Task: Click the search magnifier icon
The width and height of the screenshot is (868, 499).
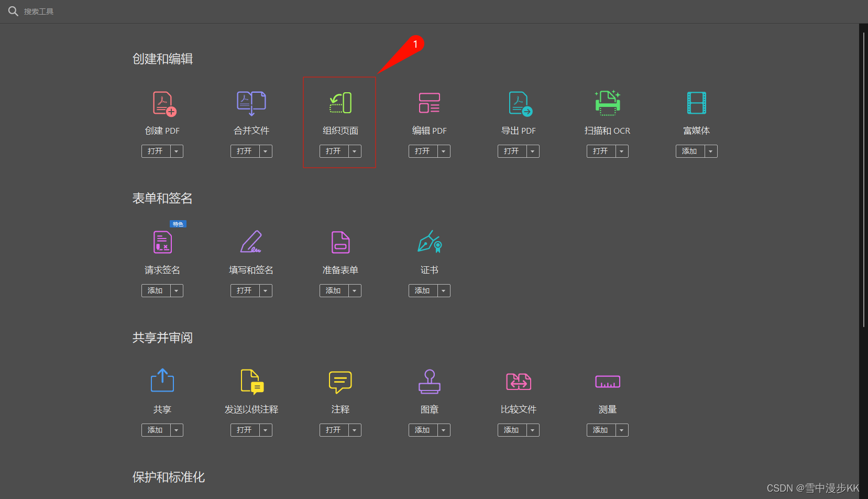Action: 13,11
